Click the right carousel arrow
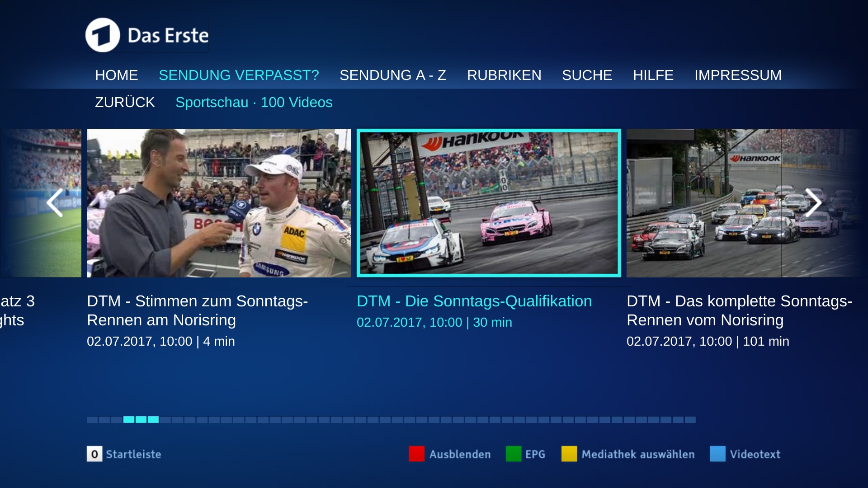 [813, 203]
